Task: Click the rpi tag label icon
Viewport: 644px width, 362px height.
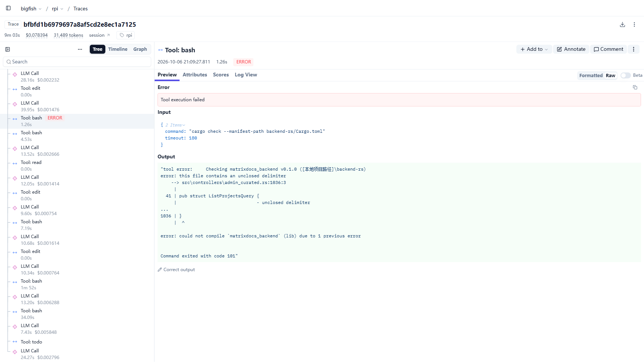Action: click(122, 35)
